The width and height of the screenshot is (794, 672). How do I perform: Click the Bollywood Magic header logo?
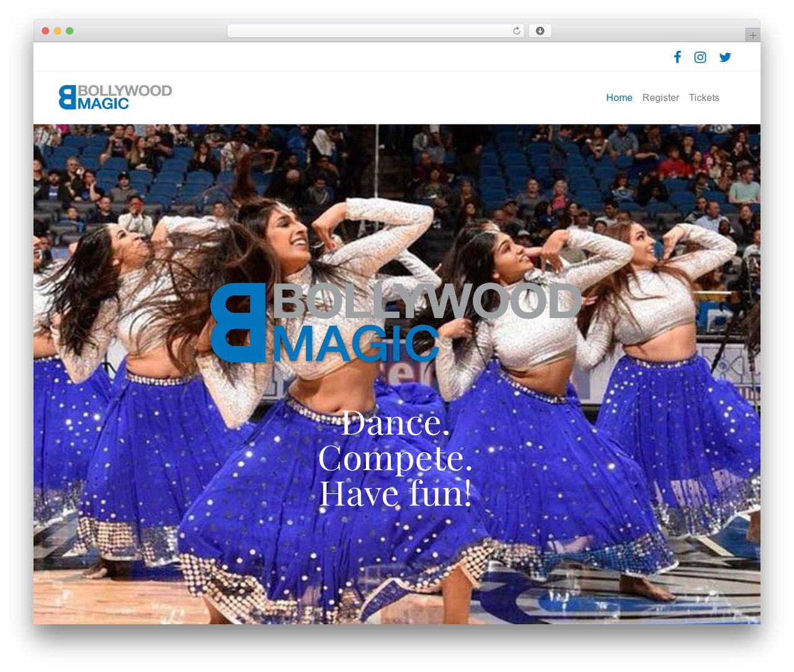point(115,97)
